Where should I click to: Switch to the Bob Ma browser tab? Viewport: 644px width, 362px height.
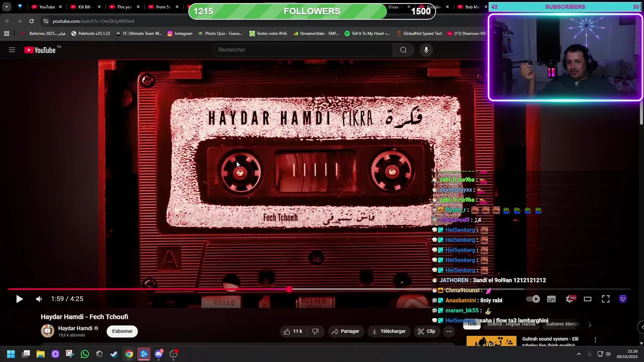(471, 7)
